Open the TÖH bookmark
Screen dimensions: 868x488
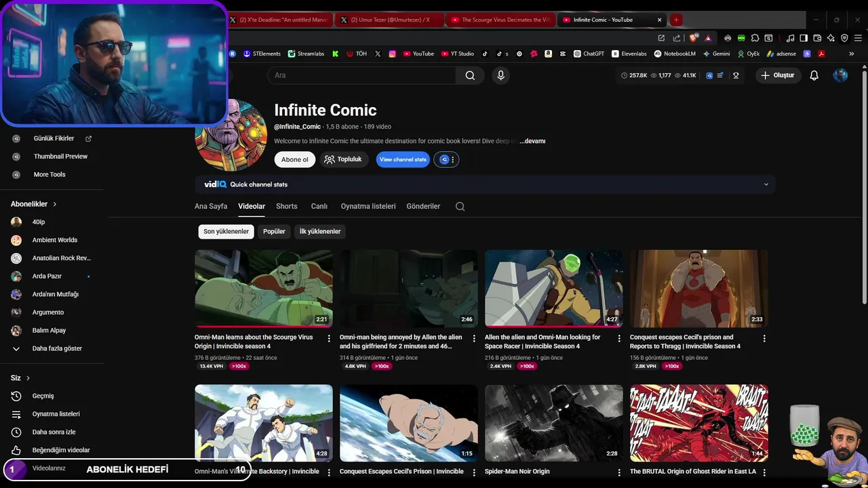pyautogui.click(x=357, y=54)
